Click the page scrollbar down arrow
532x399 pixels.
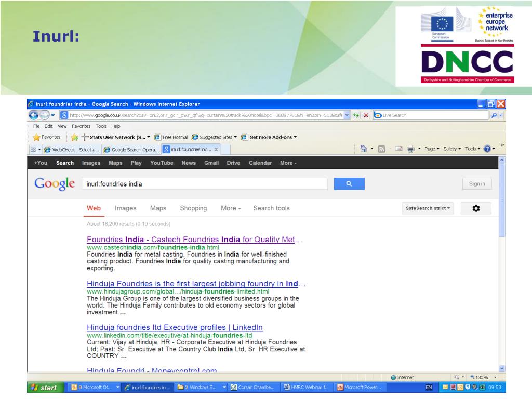pos(502,368)
